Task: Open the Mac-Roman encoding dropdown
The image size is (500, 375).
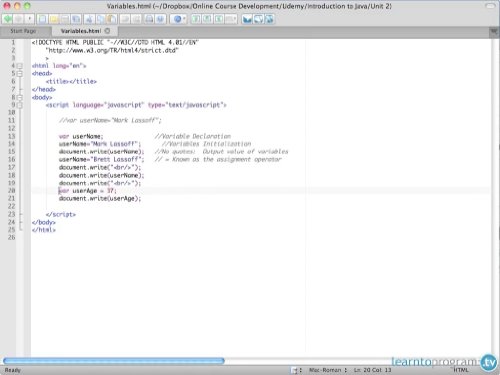Action: pyautogui.click(x=328, y=370)
